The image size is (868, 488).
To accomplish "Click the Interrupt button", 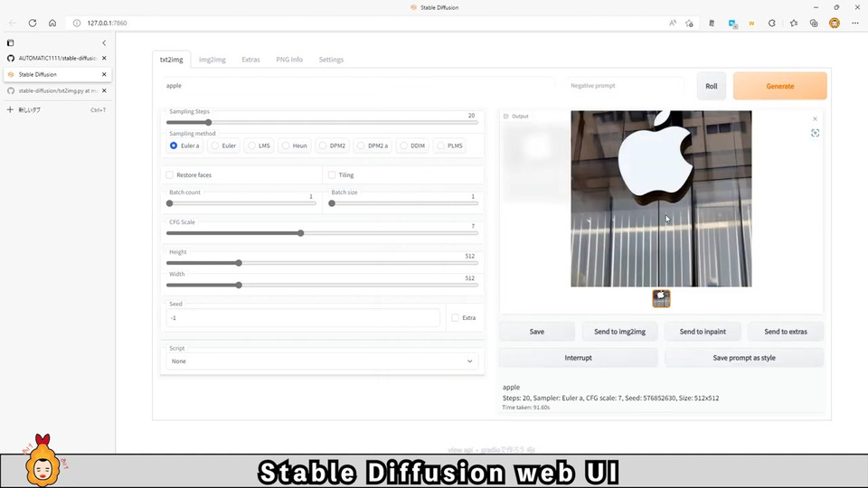I will [578, 358].
